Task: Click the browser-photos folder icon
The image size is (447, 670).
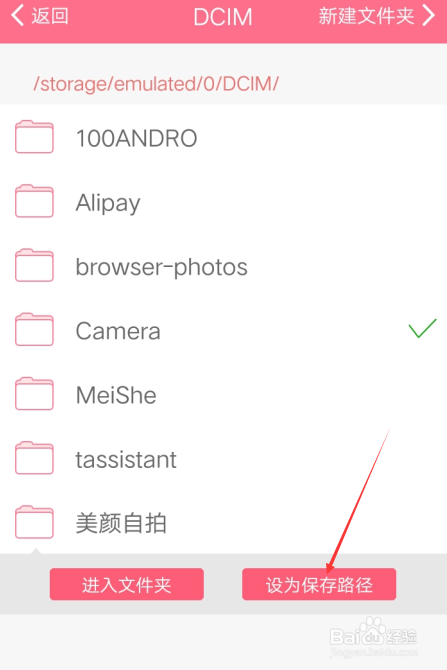Action: (34, 265)
